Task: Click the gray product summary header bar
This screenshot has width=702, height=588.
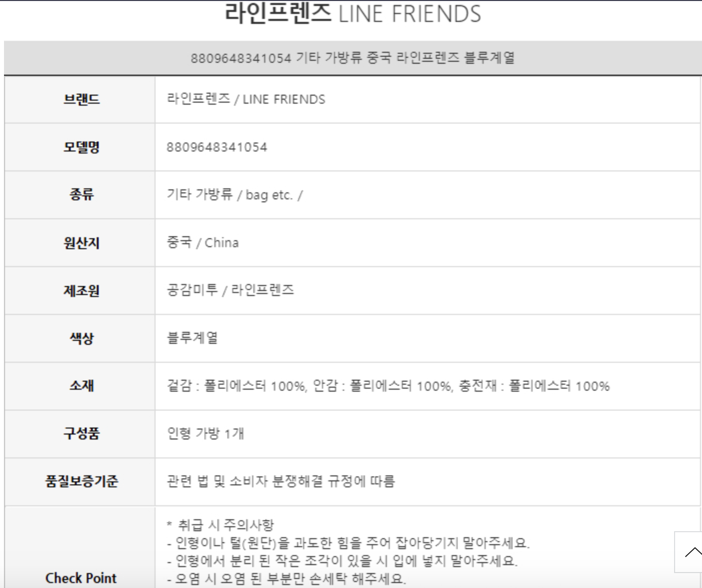Action: pyautogui.click(x=352, y=58)
